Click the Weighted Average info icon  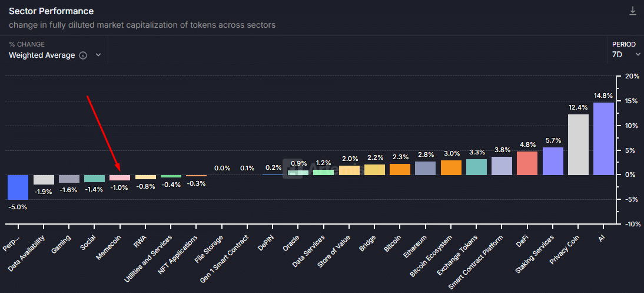[83, 55]
